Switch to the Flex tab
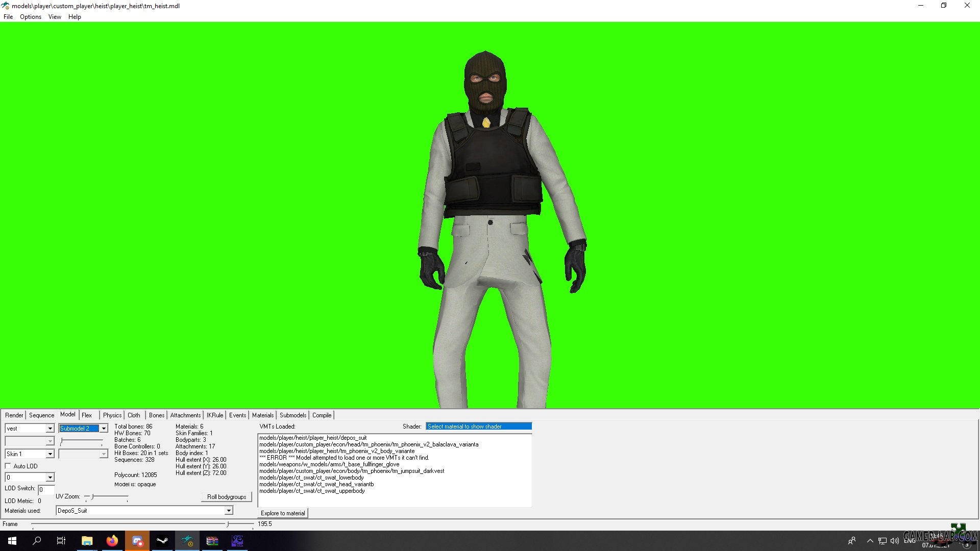The image size is (980, 551). pos(87,415)
